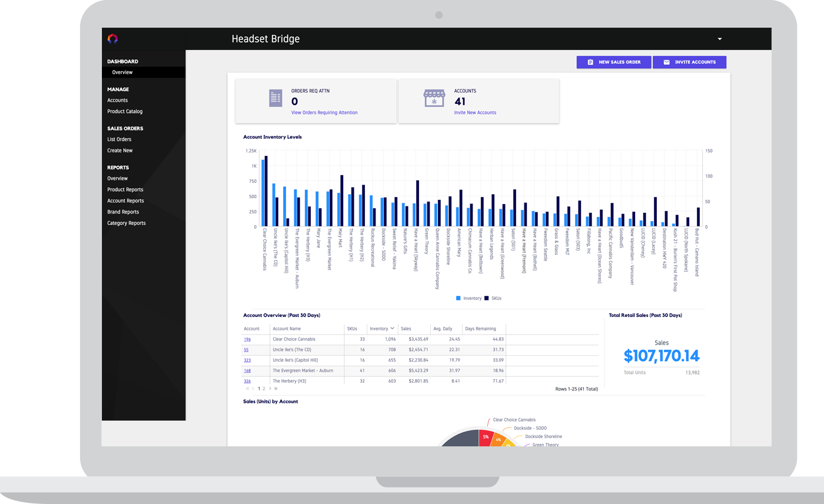Toggle the SKUs series in chart legend
824x504 pixels.
click(x=493, y=298)
